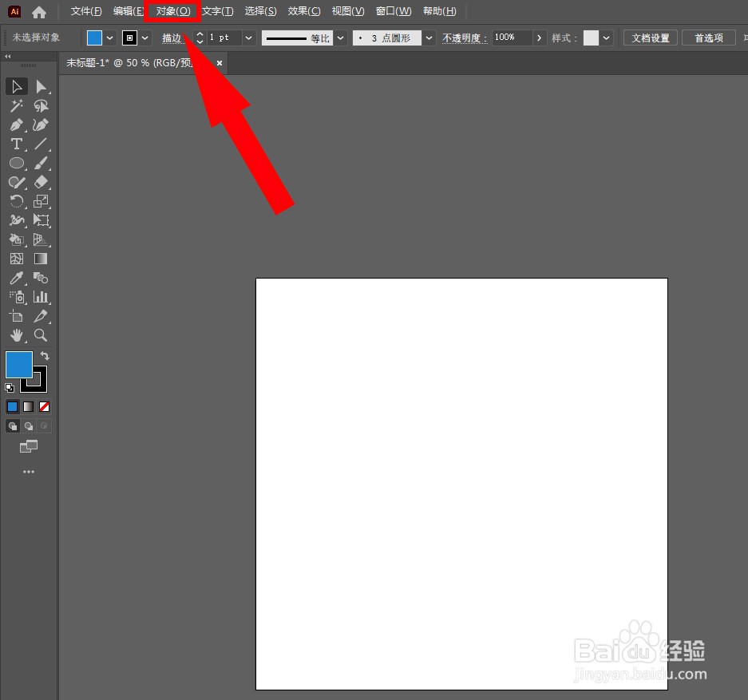748x700 pixels.
Task: Open the 选择(S) menu
Action: [x=261, y=11]
